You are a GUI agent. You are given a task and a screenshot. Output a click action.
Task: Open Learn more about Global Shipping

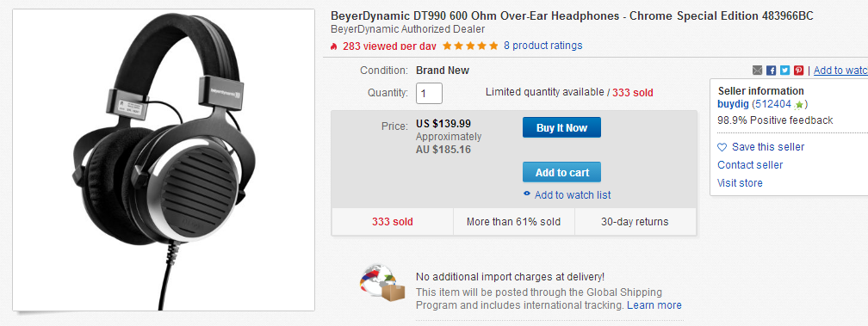click(x=654, y=305)
